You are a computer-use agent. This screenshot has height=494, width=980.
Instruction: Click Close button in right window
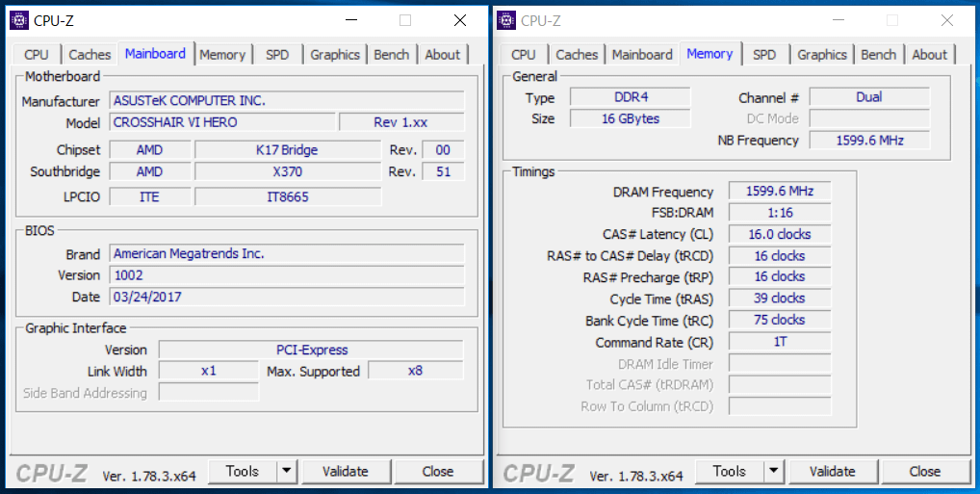[x=925, y=472]
